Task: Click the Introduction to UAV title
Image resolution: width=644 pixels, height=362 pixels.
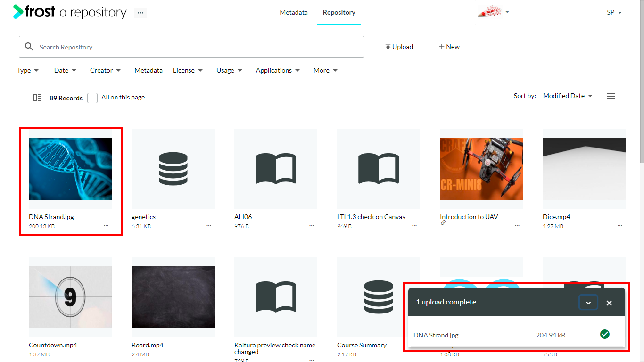Action: (x=469, y=217)
